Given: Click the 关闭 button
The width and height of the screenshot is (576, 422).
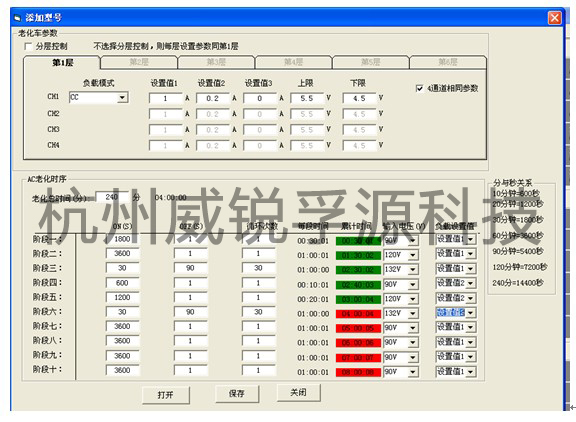Looking at the screenshot, I should point(298,393).
